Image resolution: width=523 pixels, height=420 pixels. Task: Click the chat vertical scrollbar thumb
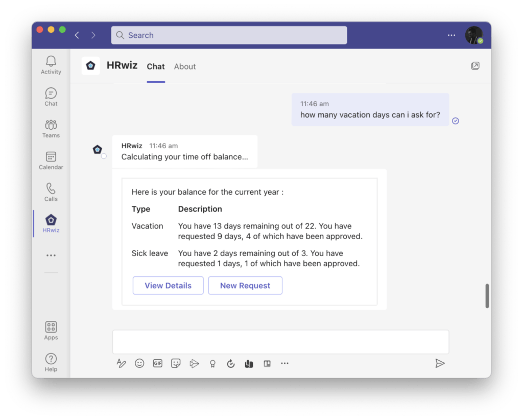coord(487,296)
